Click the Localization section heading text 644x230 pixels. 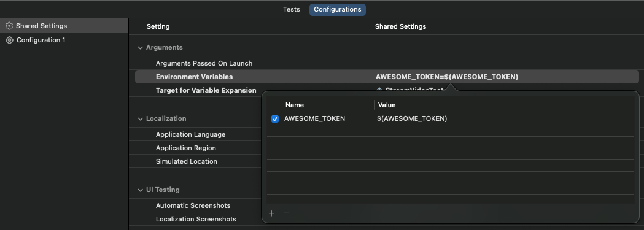coord(166,118)
